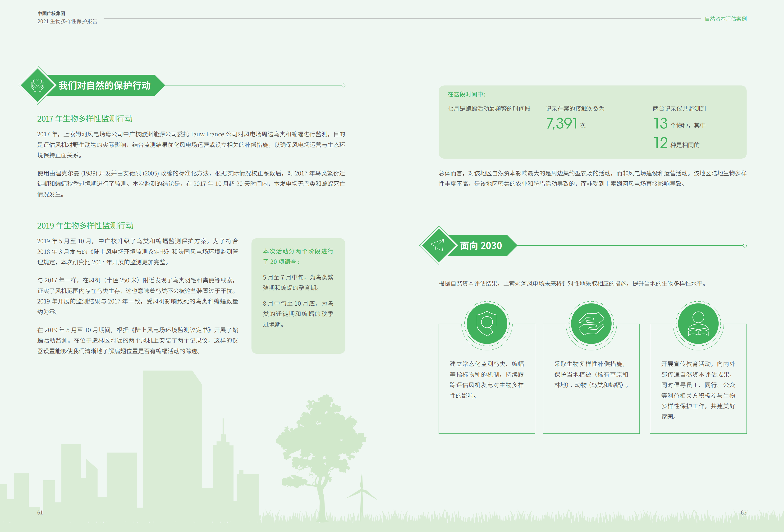Image resolution: width=784 pixels, height=532 pixels.
Task: Click the paragraph starting 与 2017 年一样
Action: [138, 296]
